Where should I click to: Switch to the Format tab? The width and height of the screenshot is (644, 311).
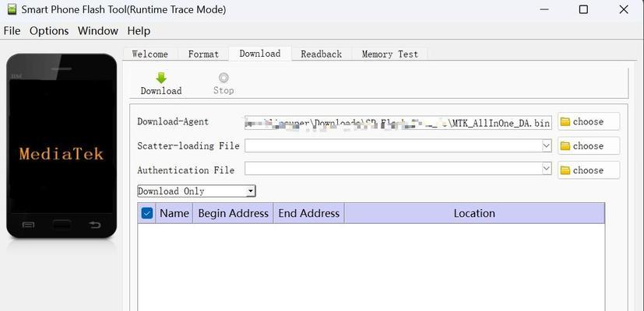pyautogui.click(x=203, y=54)
